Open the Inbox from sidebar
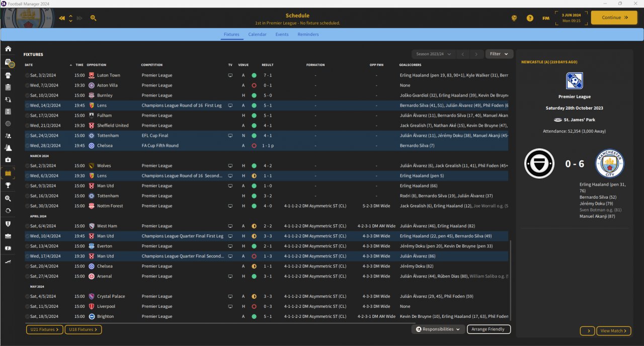This screenshot has width=644, height=346. point(8,62)
